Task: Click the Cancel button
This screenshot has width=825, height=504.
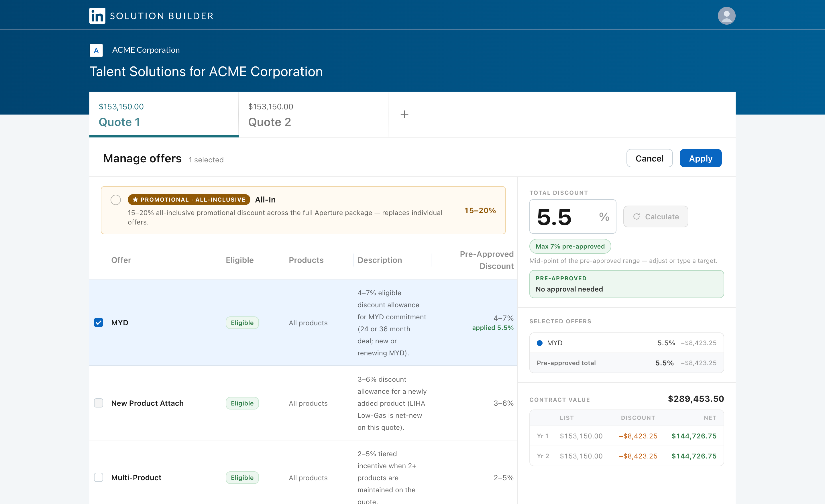Action: point(649,158)
